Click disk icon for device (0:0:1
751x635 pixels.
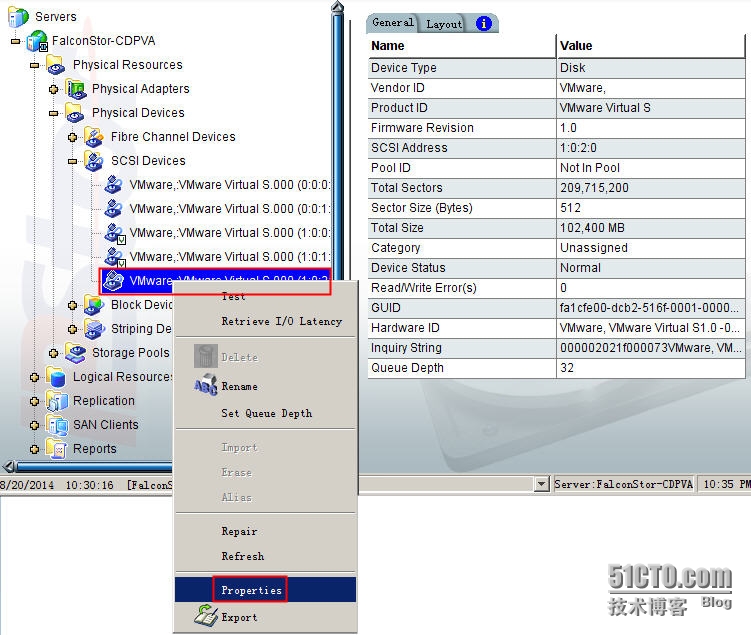(x=114, y=209)
